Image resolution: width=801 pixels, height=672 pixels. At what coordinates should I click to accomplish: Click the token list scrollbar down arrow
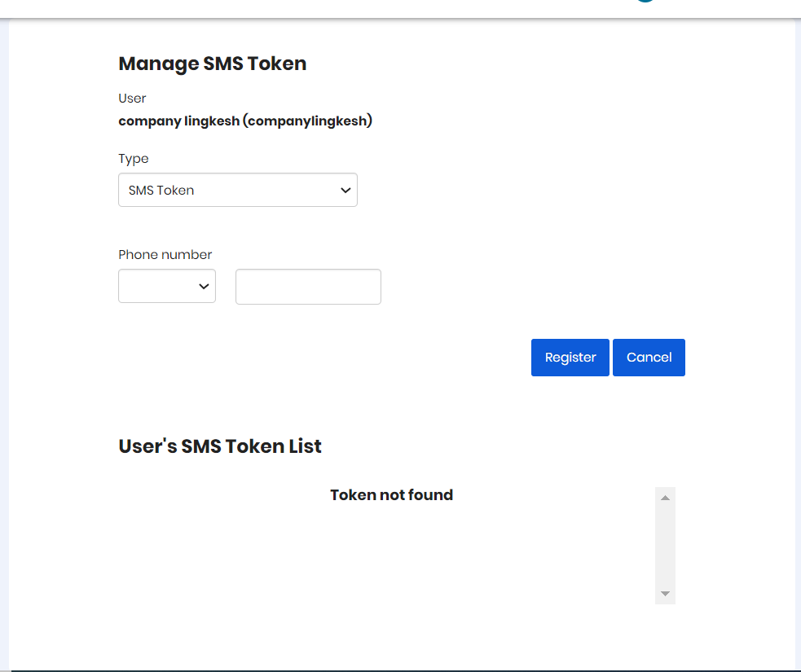(x=665, y=593)
